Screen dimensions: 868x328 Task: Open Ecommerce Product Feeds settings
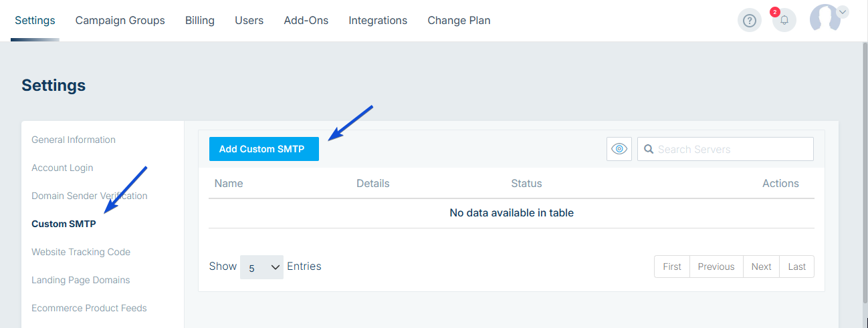tap(89, 308)
